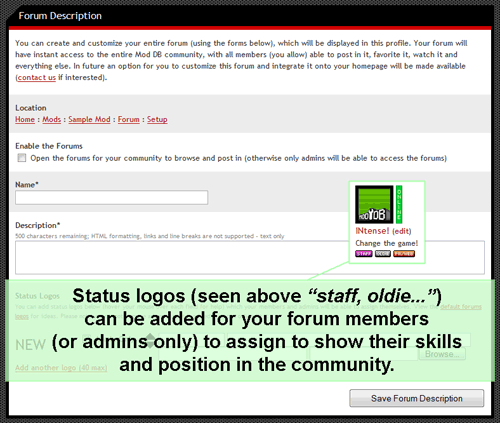
Task: Focus the forum Name input field
Action: pyautogui.click(x=112, y=197)
